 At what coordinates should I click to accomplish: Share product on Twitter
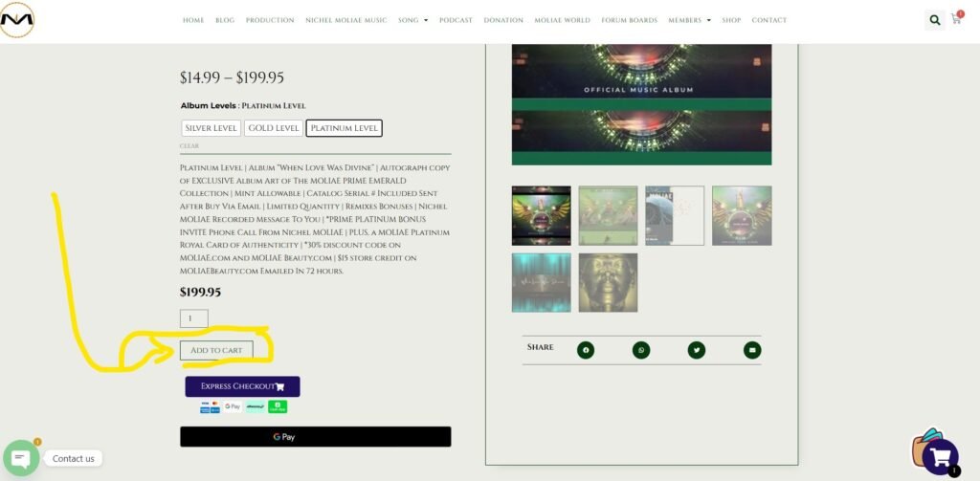click(x=696, y=350)
